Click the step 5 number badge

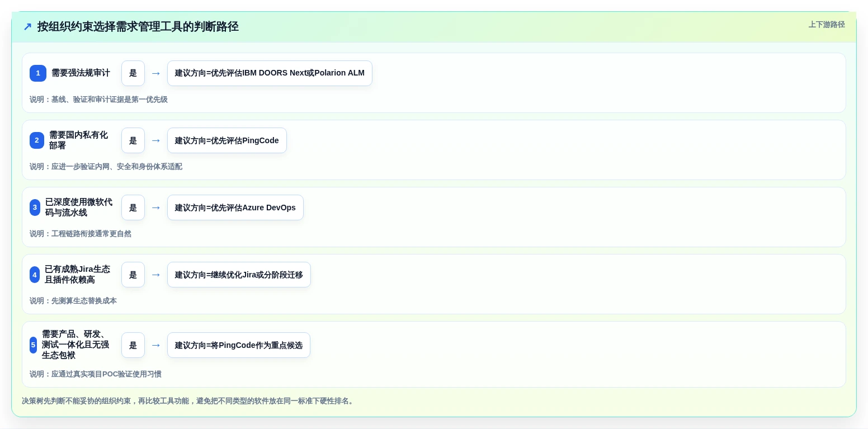coord(33,345)
